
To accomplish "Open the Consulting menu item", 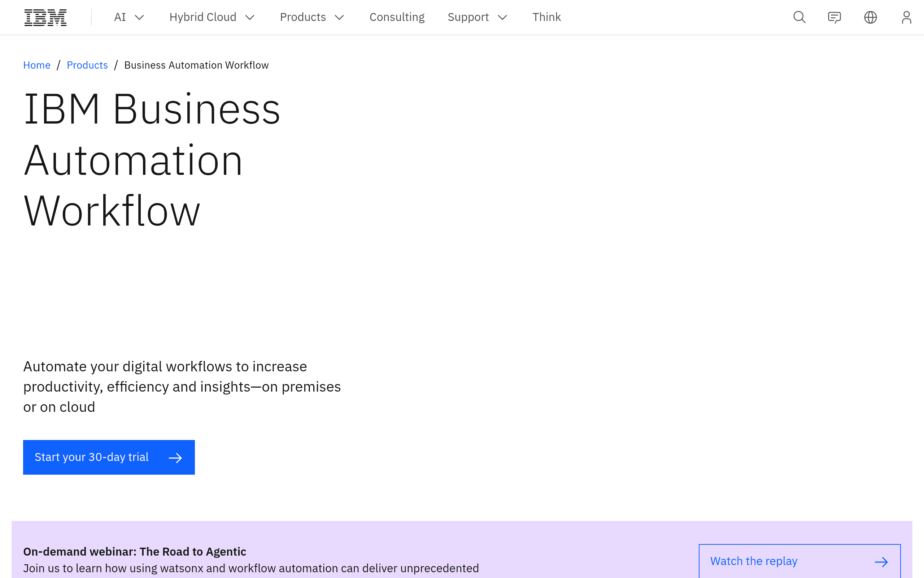I will coord(397,17).
